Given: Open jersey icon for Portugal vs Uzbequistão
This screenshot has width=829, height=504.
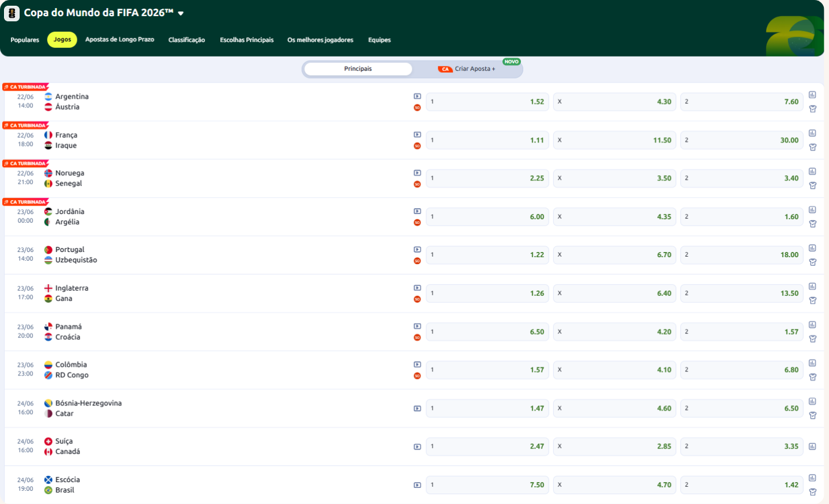Looking at the screenshot, I should (x=812, y=262).
